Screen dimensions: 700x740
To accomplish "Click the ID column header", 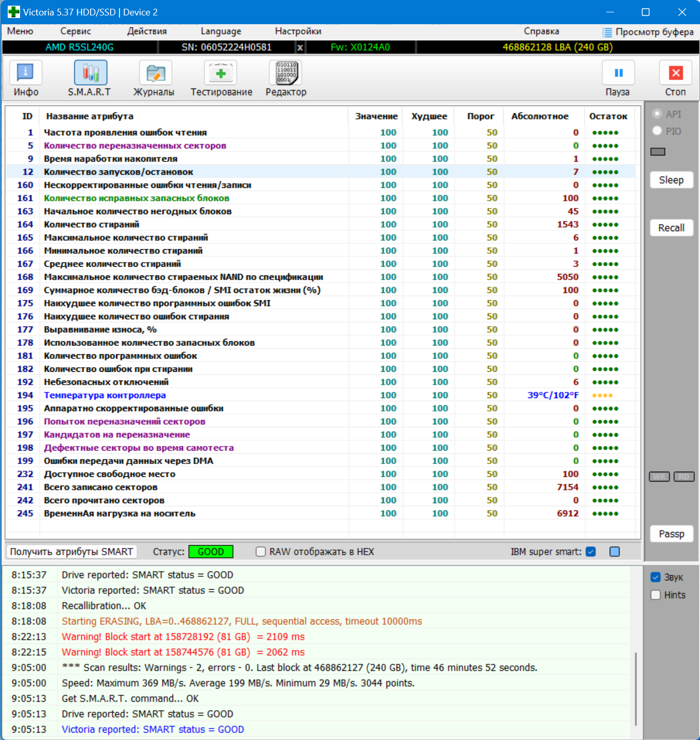I will [27, 116].
